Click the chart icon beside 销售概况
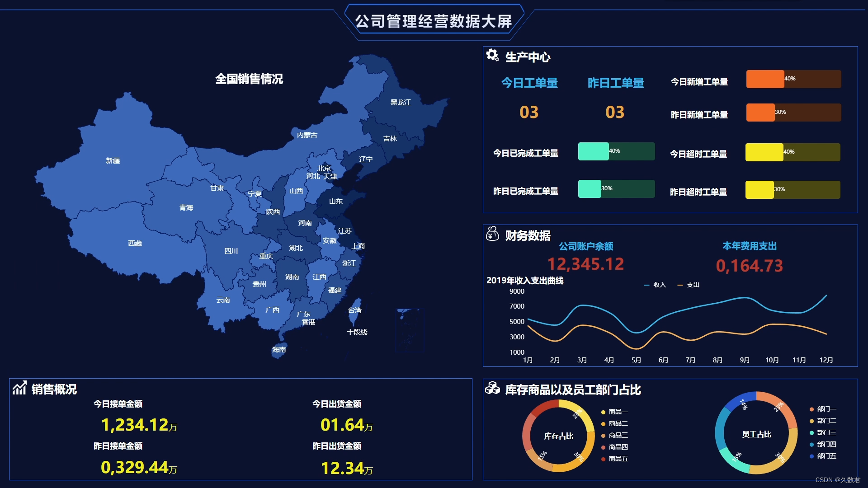 point(19,388)
